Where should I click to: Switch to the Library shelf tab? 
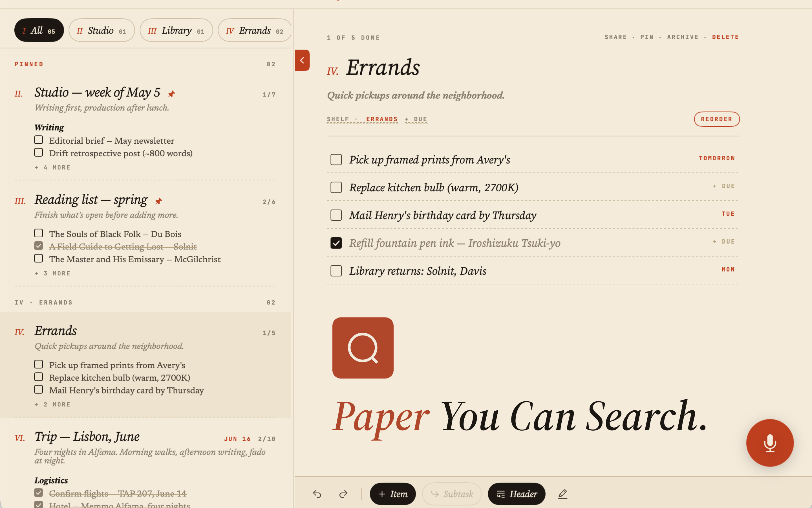click(x=176, y=30)
